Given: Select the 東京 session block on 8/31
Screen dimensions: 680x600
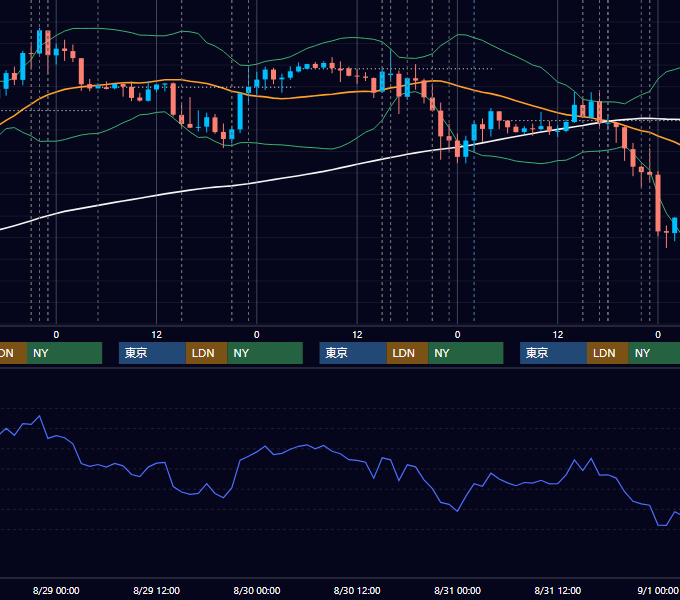Looking at the screenshot, I should (x=554, y=353).
